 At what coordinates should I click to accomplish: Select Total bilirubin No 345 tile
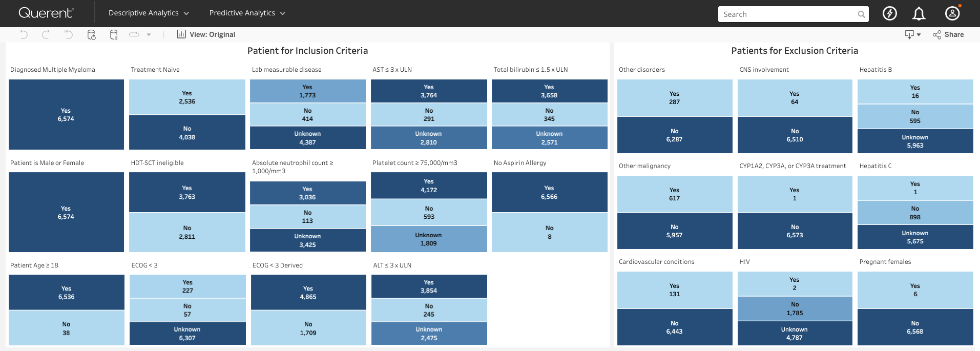pos(549,114)
